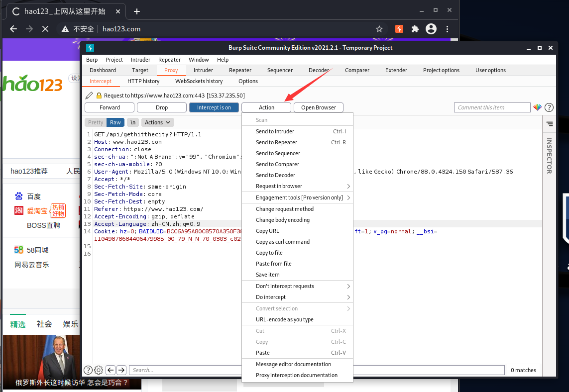Screen dimensions: 569x392
Task: Bookmark the page with the star icon
Action: tap(379, 29)
